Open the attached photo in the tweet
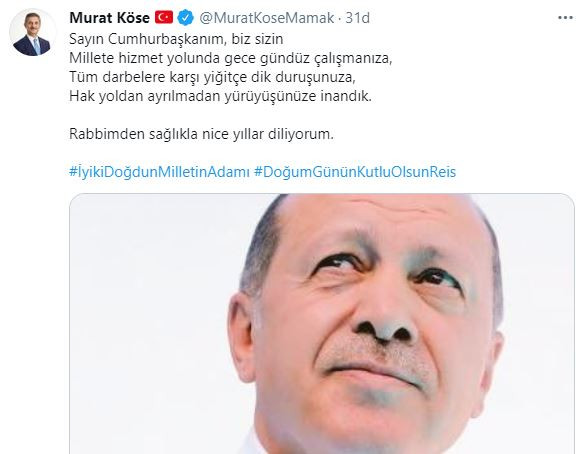Screen dimensions: 586x454 tap(322, 324)
